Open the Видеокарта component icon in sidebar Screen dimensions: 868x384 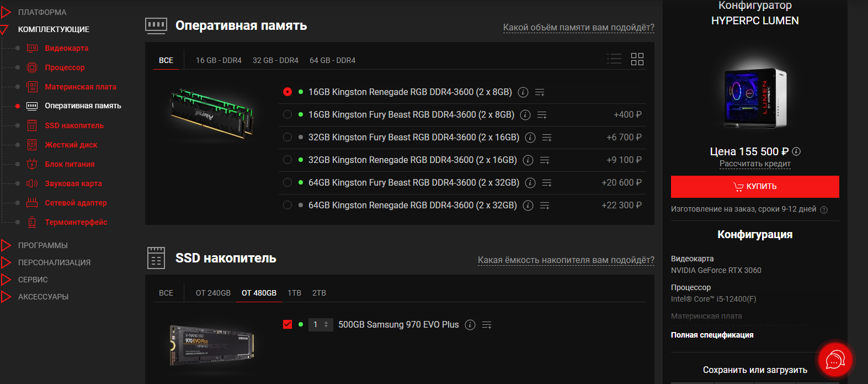click(32, 48)
